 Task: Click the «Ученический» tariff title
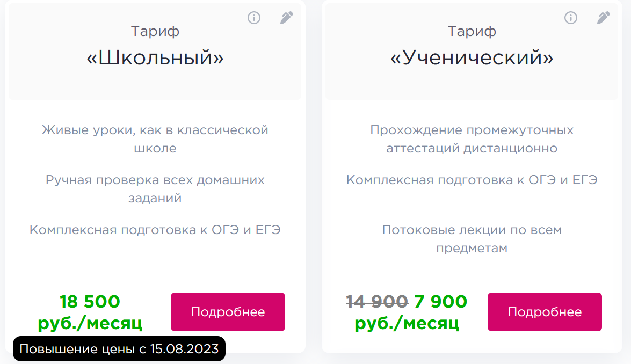[472, 58]
